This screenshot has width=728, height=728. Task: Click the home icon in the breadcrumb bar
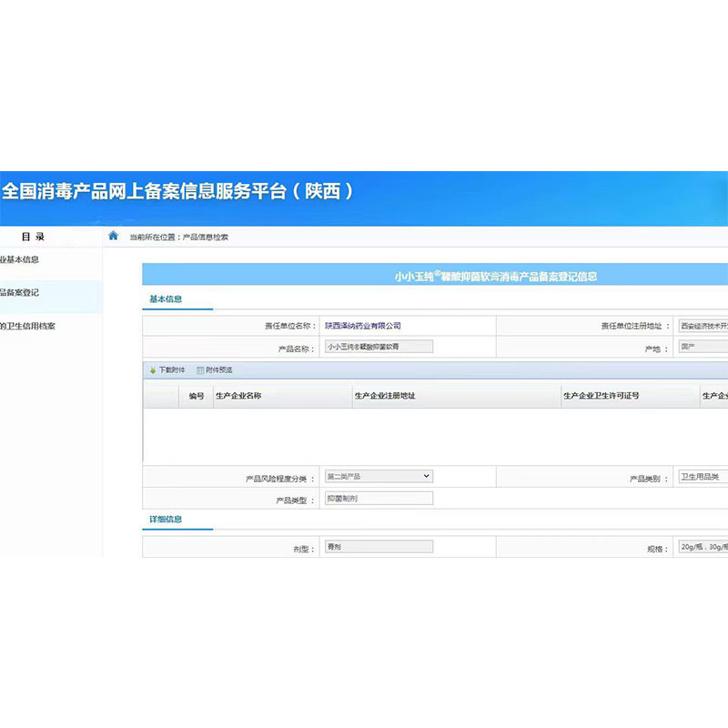112,235
